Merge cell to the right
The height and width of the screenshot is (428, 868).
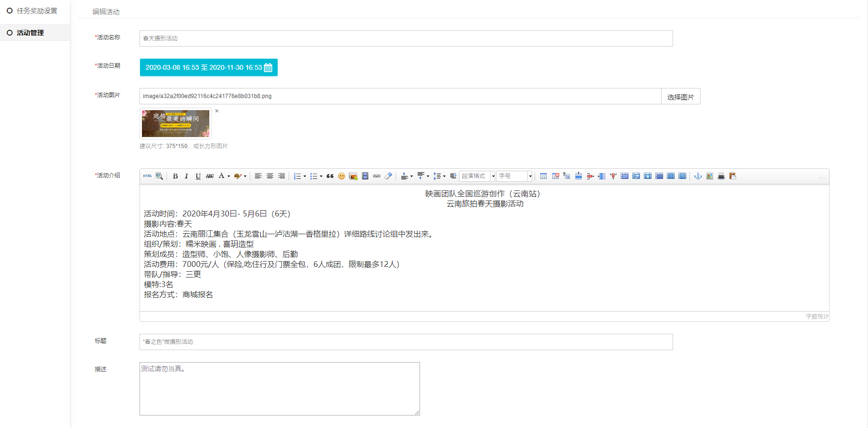coord(636,176)
